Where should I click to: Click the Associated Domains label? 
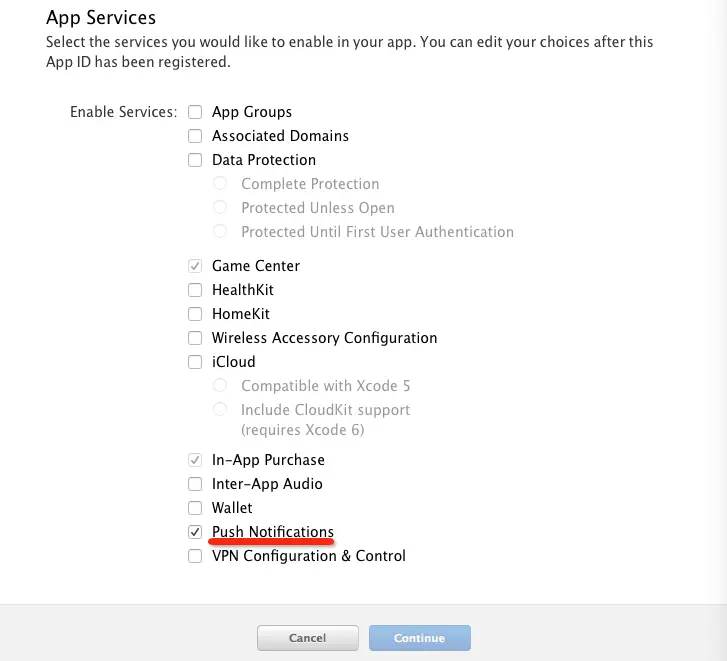pyautogui.click(x=281, y=136)
